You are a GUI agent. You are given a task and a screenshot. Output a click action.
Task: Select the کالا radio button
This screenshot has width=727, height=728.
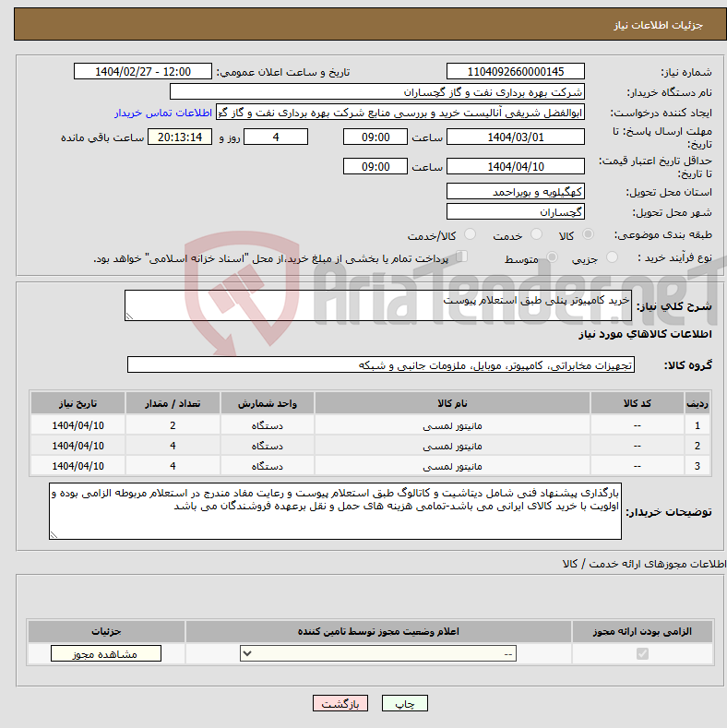click(x=588, y=234)
